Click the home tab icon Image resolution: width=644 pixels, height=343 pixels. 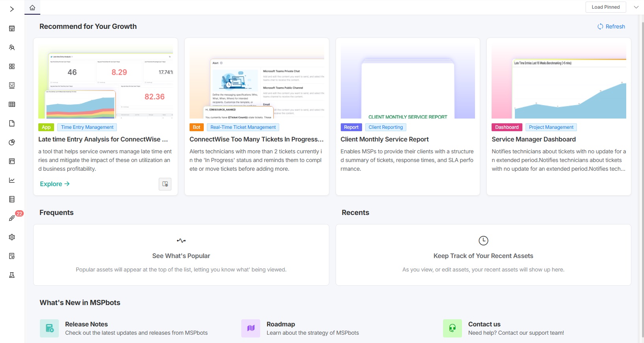(x=32, y=8)
